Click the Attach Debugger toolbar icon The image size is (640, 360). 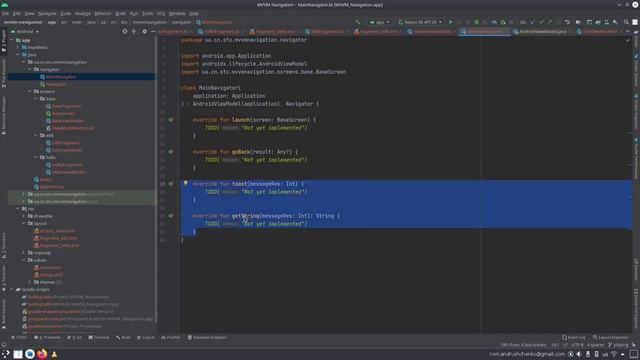pos(503,22)
